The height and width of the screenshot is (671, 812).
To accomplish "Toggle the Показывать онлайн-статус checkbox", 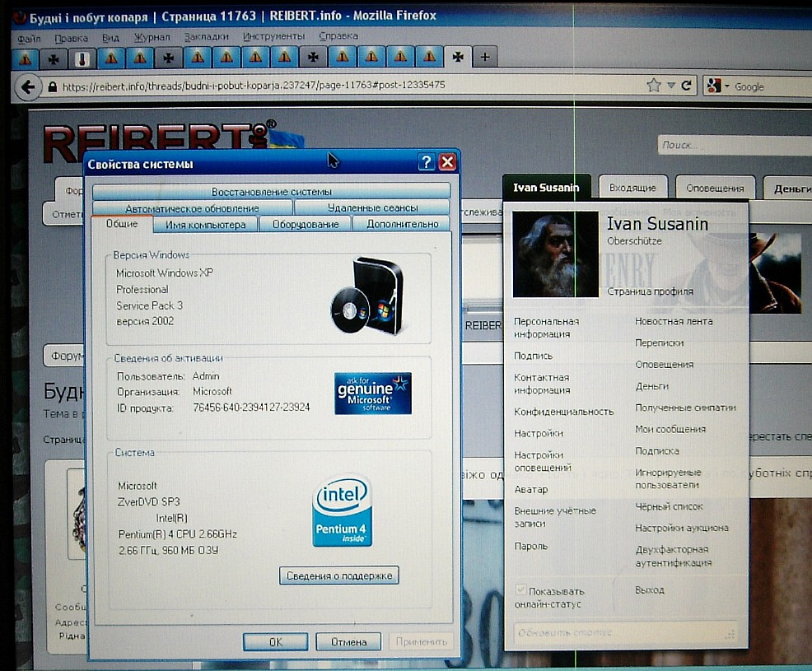I will pos(520,590).
